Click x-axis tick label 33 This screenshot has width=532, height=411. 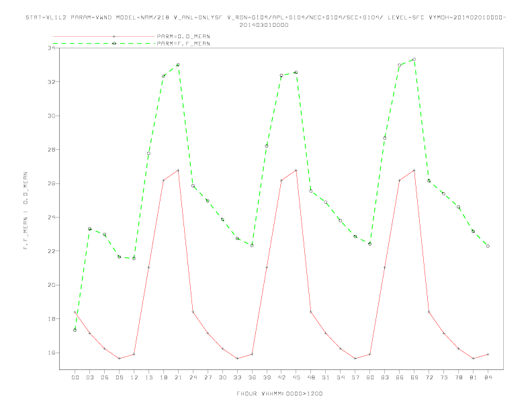(237, 377)
